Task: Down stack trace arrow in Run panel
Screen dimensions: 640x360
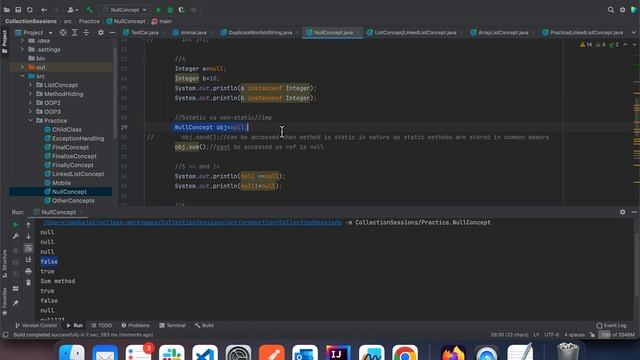Action: tap(28, 236)
